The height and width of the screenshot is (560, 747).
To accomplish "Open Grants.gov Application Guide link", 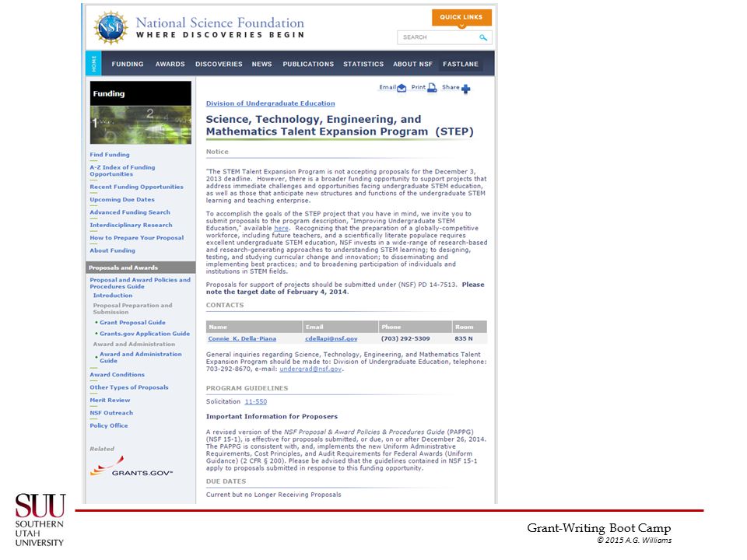I will click(x=145, y=334).
